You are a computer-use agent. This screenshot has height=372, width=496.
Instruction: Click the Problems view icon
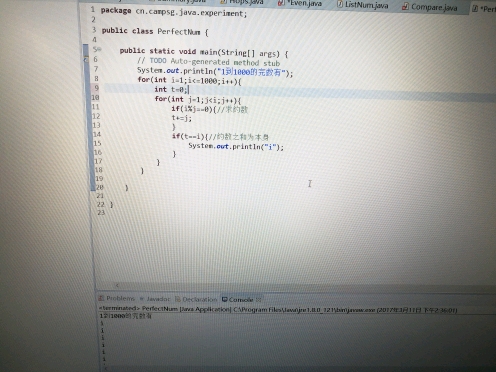[x=101, y=298]
